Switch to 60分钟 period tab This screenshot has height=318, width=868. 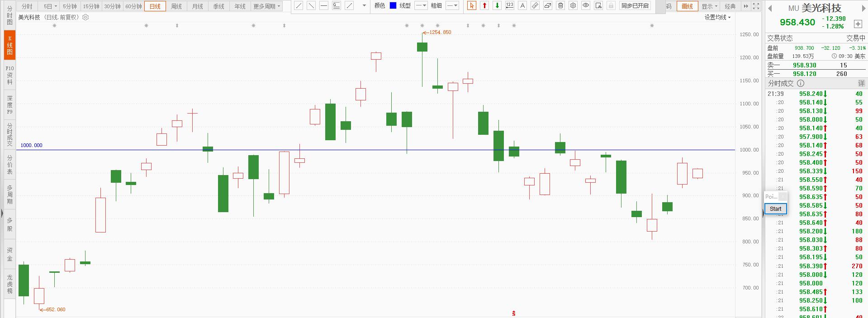133,6
